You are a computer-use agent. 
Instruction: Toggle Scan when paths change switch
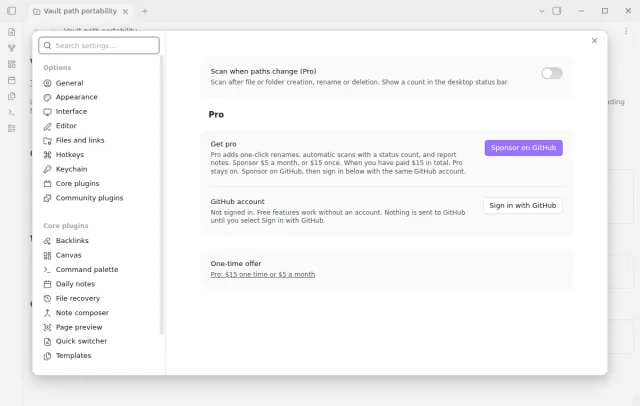tap(552, 73)
